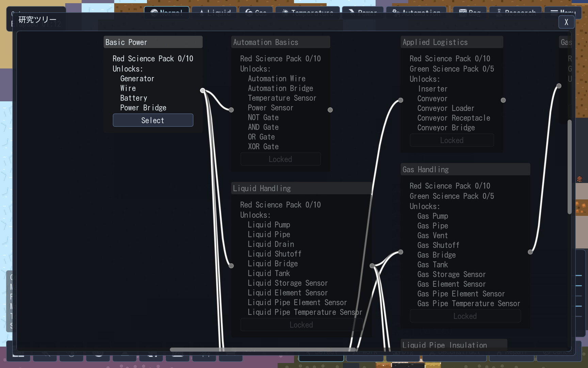Click the Conveyor Loader unlock entry
The height and width of the screenshot is (368, 588).
446,108
